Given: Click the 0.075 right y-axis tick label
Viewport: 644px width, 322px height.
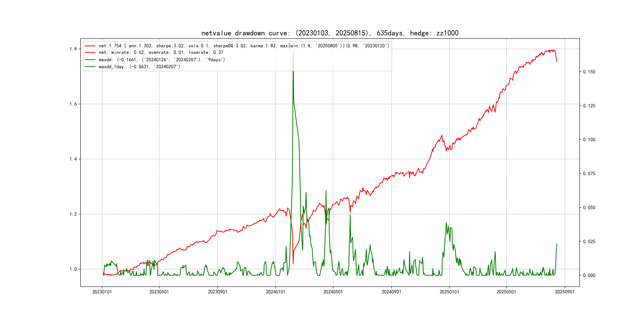Looking at the screenshot, I should click(589, 174).
